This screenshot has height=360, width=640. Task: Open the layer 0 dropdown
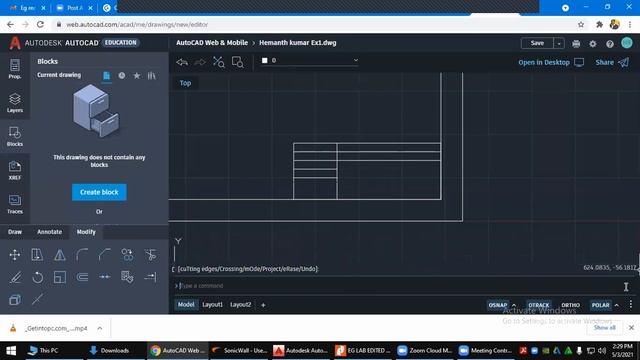tap(309, 60)
